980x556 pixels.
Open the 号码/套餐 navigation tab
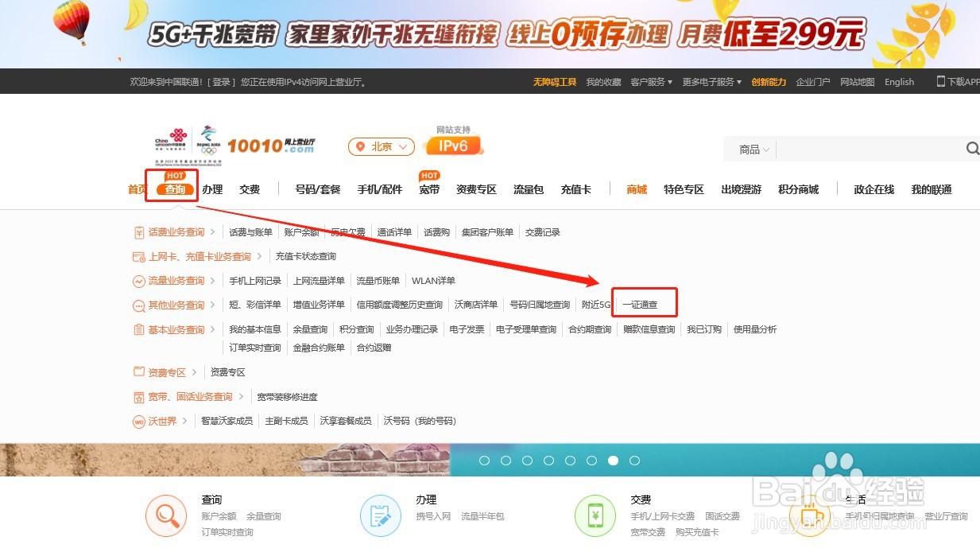[x=318, y=189]
